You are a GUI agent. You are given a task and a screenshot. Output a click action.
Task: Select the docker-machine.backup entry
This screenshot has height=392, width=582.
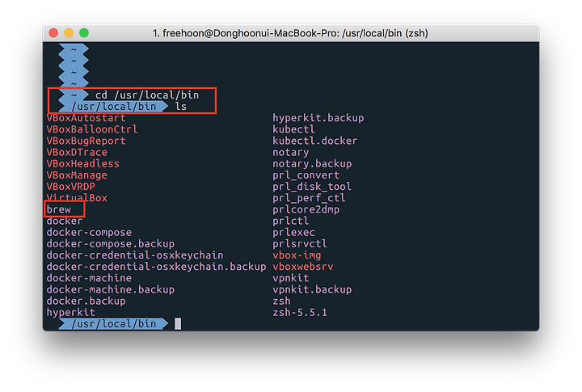tap(111, 289)
